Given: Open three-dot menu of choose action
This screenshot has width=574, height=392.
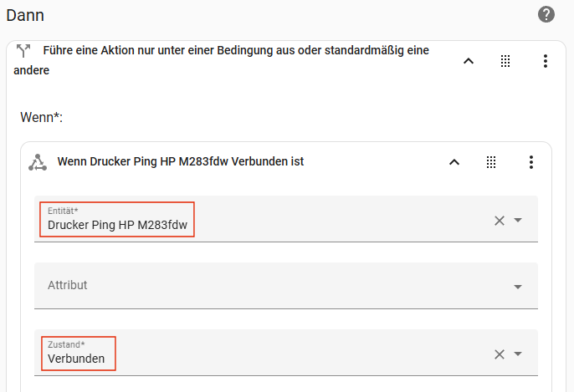Looking at the screenshot, I should coord(546,61).
